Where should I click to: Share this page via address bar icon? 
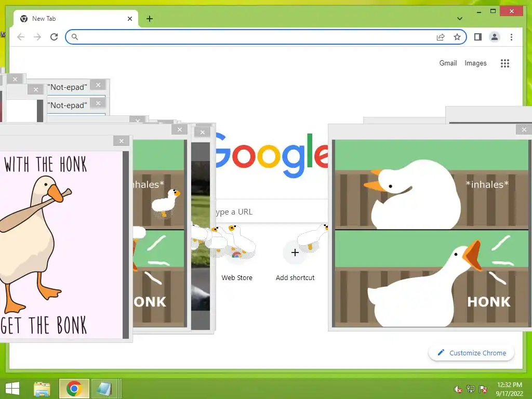tap(441, 37)
